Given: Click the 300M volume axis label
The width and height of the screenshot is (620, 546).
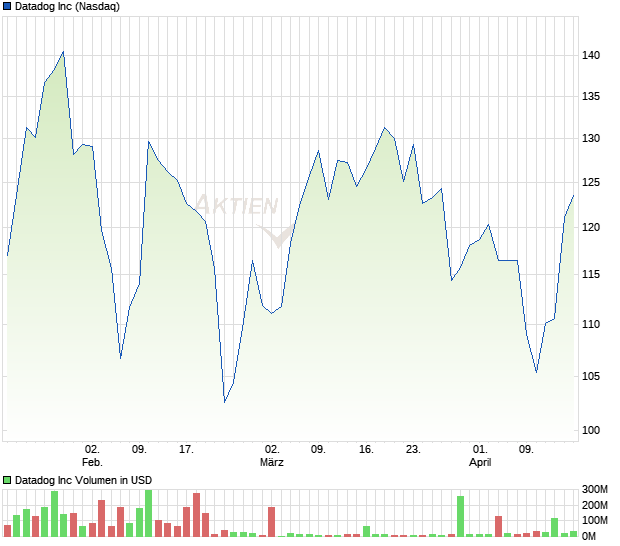Looking at the screenshot, I should pos(594,489).
